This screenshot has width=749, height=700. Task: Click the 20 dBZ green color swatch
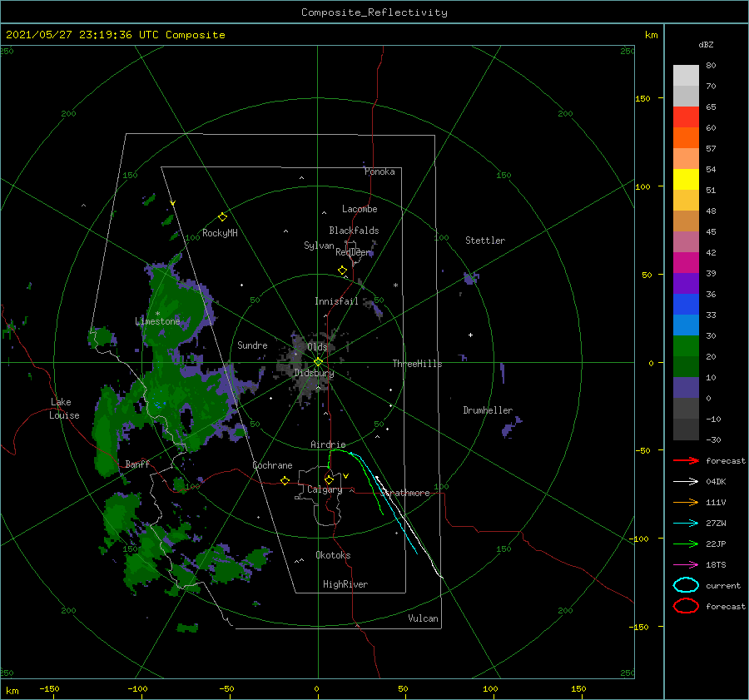point(686,346)
